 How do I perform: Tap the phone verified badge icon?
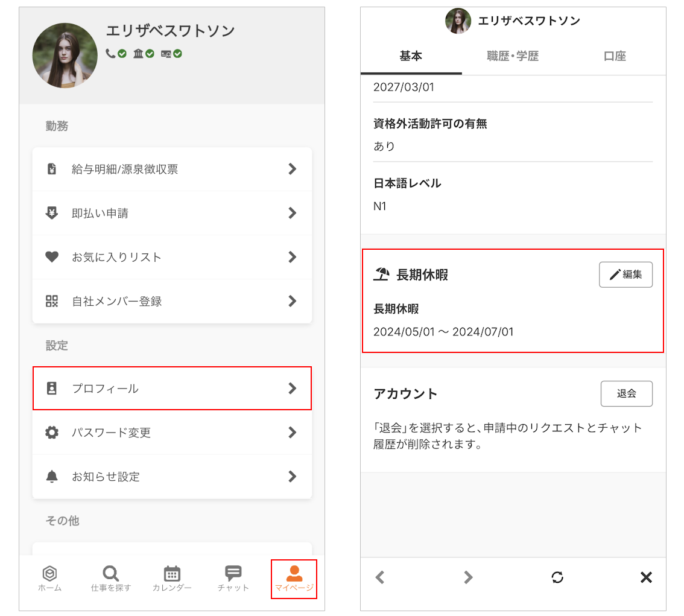pyautogui.click(x=116, y=54)
